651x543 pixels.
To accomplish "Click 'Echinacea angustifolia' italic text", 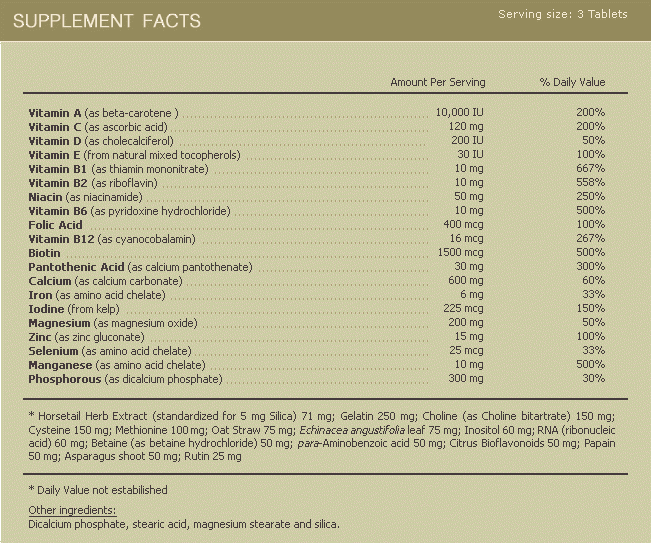I will point(352,430).
